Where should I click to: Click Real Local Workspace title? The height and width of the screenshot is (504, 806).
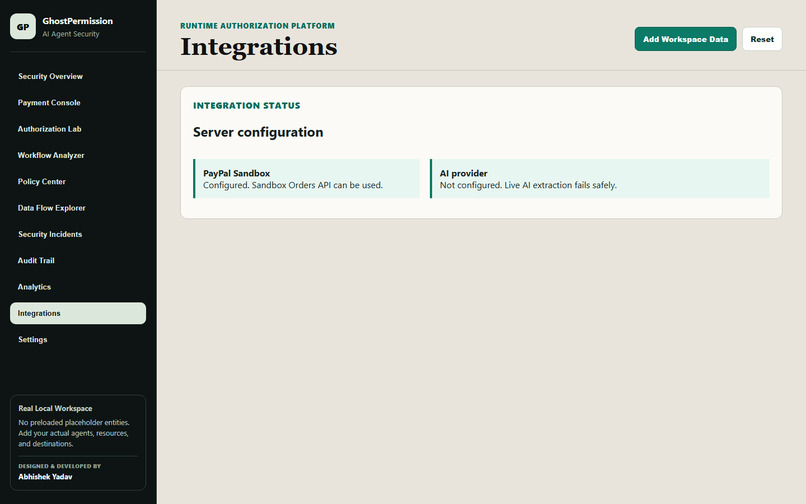(x=56, y=408)
